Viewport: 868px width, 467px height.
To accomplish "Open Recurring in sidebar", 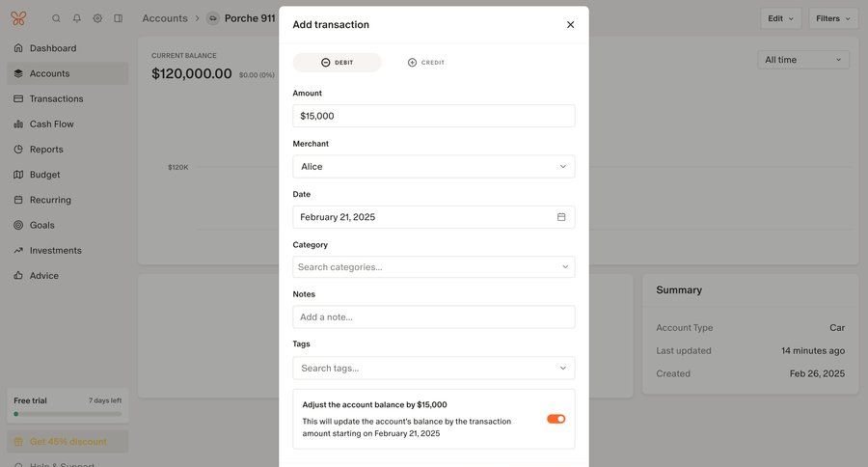I will 68,200.
